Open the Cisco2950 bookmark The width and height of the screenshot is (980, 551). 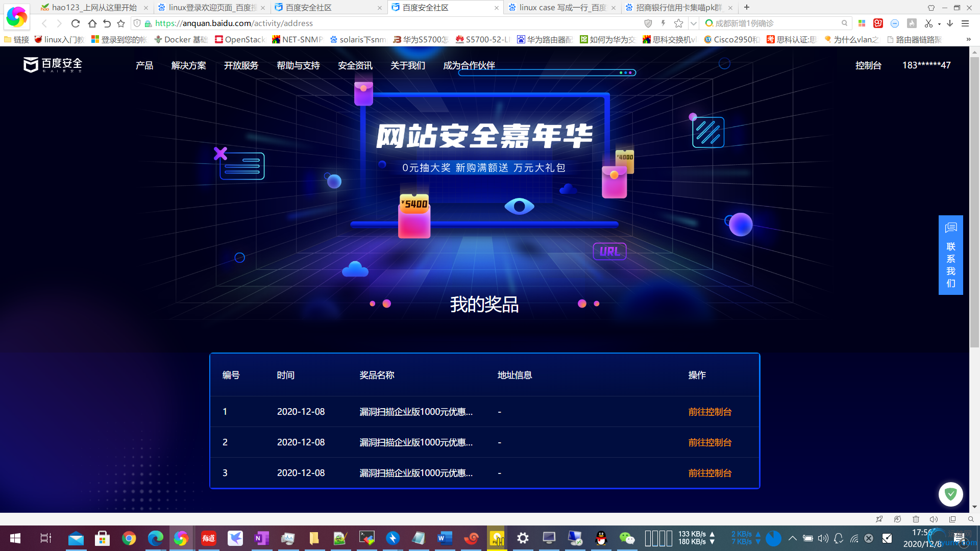coord(731,39)
